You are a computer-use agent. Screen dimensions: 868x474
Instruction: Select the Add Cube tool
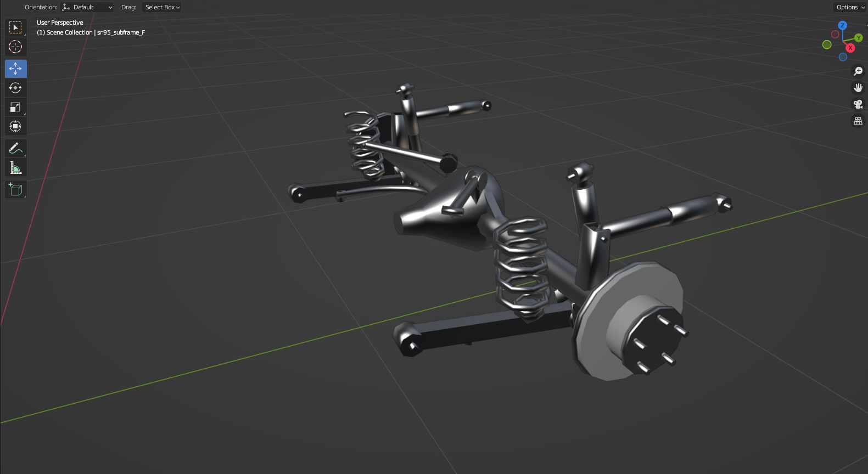coord(15,189)
